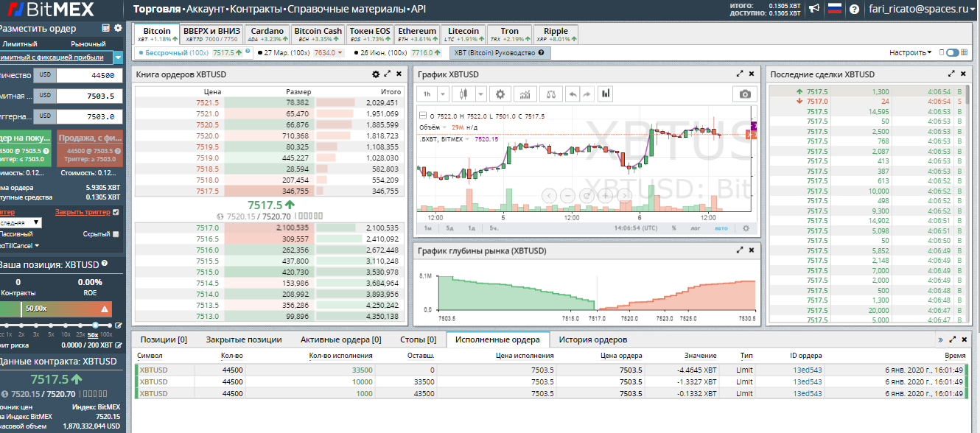Edit risk limit pencil icon
This screenshot has width=980, height=433.
pyautogui.click(x=119, y=345)
